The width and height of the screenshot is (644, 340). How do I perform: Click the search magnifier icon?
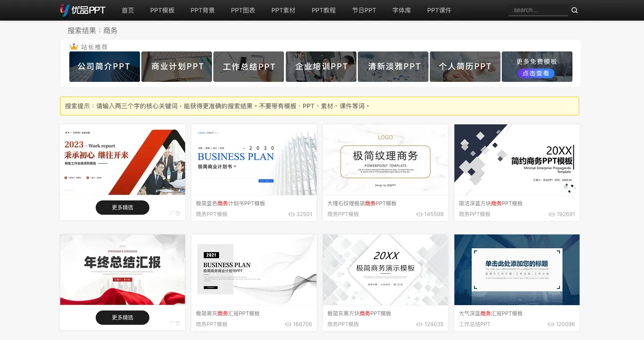(x=575, y=10)
